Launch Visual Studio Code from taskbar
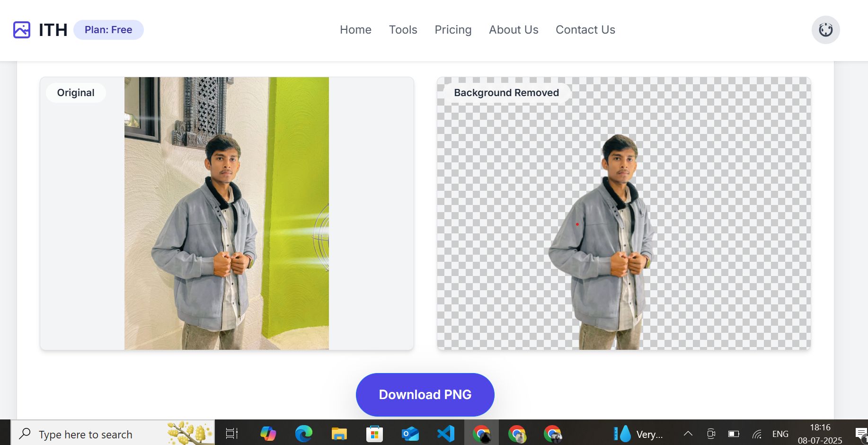This screenshot has width=868, height=445. click(446, 434)
